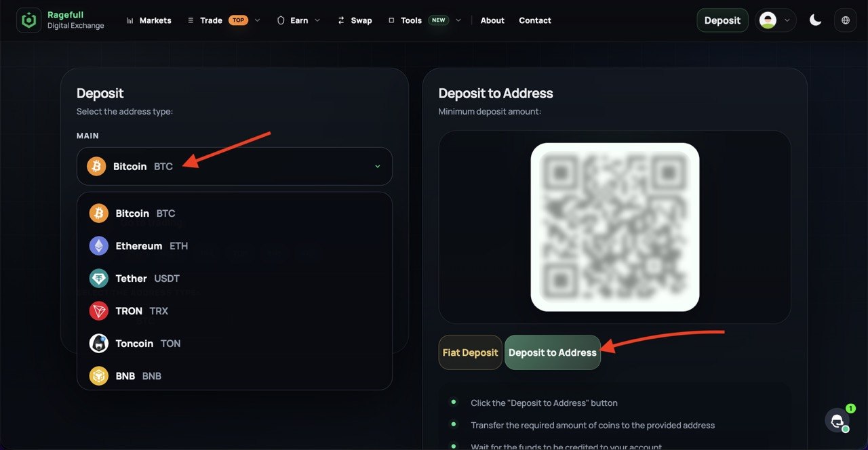The height and width of the screenshot is (450, 868).
Task: Click the TRON red icon
Action: coord(99,311)
